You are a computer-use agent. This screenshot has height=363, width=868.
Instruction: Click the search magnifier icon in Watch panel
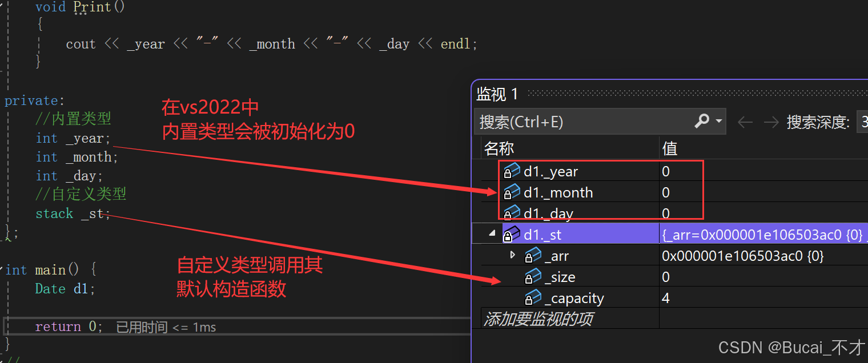pyautogui.click(x=702, y=121)
